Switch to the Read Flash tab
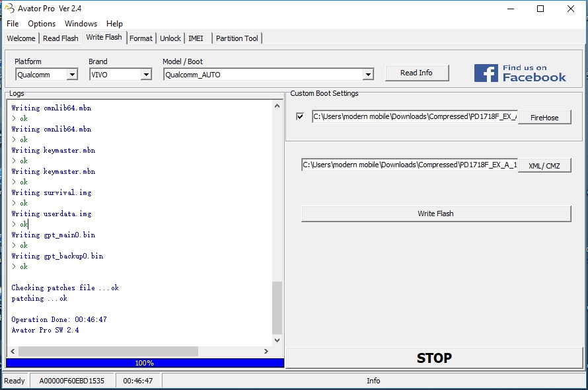The height and width of the screenshot is (390, 588). coord(60,38)
